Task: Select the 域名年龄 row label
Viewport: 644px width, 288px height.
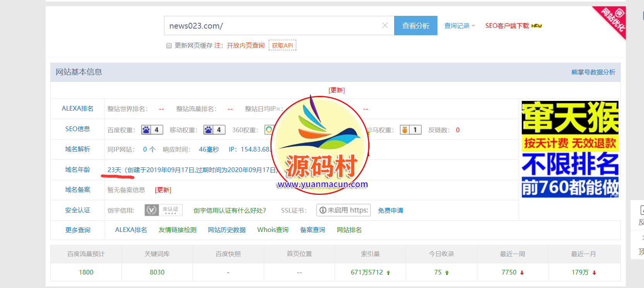Action: (77, 170)
